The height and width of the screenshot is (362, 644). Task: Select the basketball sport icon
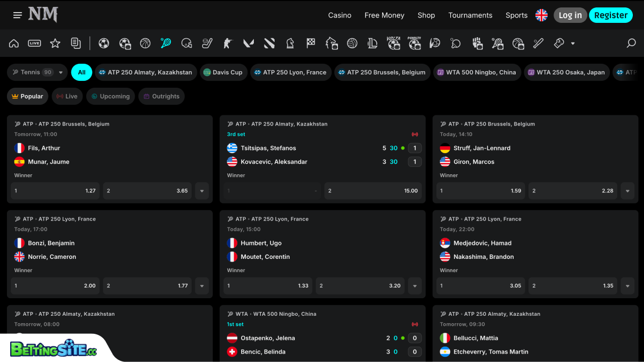pyautogui.click(x=145, y=44)
